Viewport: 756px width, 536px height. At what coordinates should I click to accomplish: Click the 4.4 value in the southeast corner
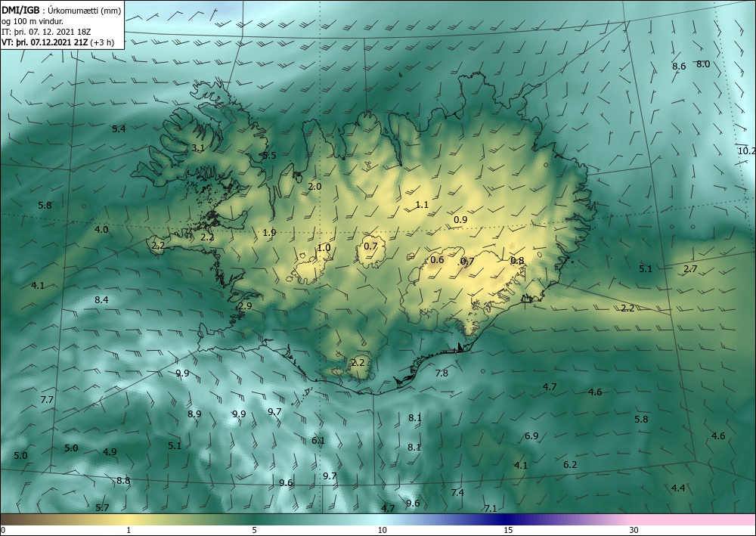click(678, 488)
